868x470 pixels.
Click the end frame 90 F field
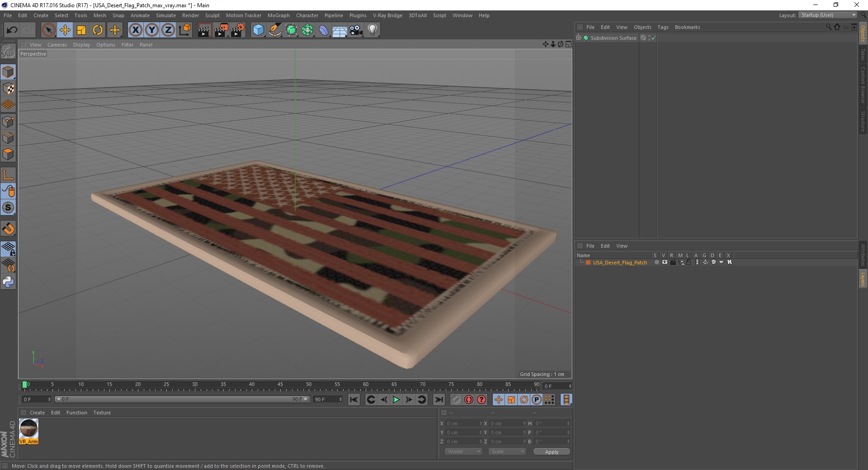click(328, 399)
